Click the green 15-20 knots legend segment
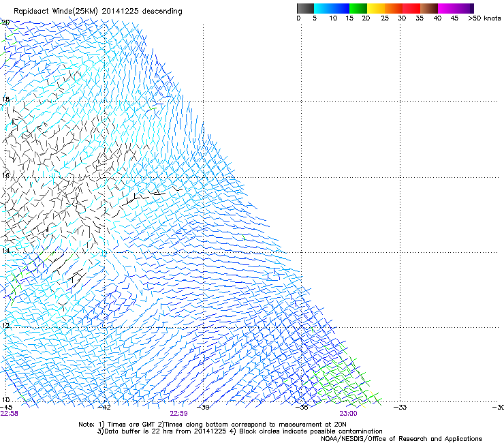504x443 pixels. 358,8
